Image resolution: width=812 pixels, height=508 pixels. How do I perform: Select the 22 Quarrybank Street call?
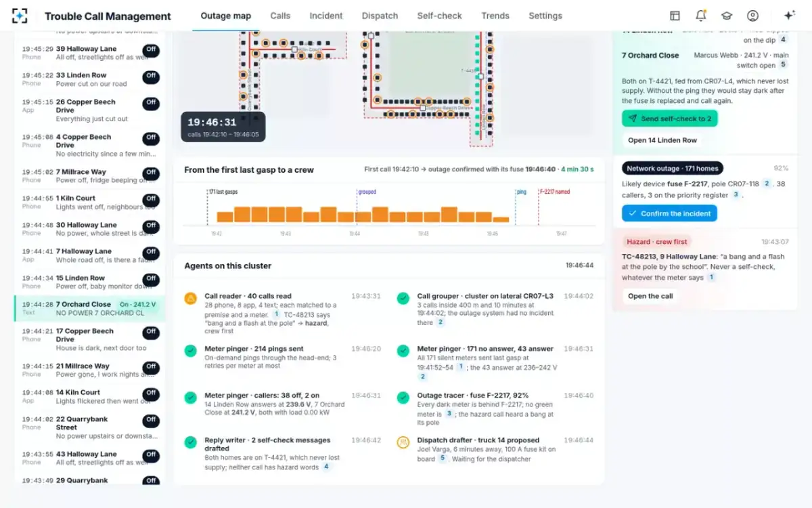click(x=89, y=427)
